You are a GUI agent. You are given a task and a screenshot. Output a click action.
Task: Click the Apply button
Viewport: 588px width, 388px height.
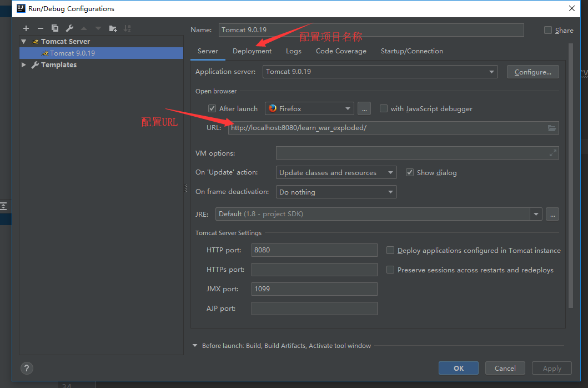[551, 368]
